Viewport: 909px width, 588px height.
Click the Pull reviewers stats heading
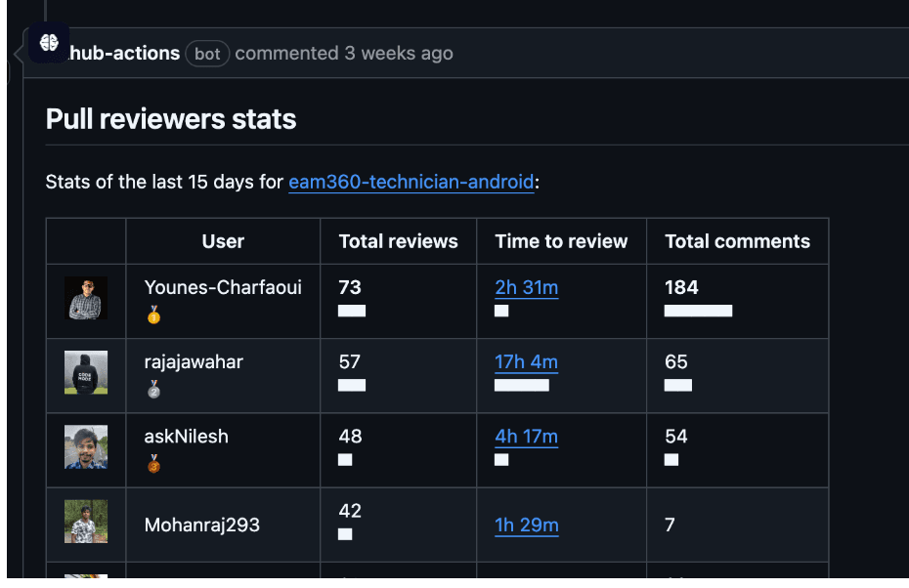tap(171, 119)
